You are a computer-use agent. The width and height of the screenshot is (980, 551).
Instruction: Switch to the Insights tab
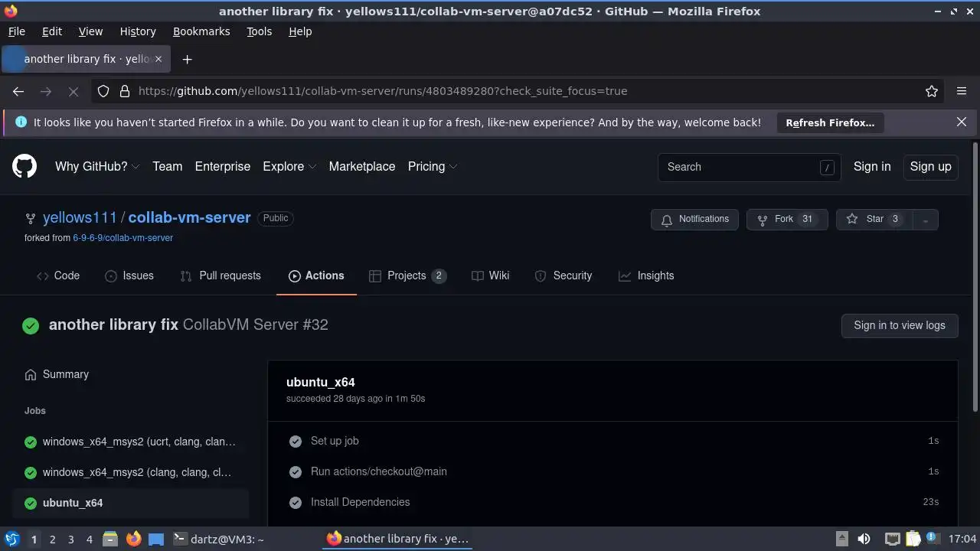[x=646, y=275]
